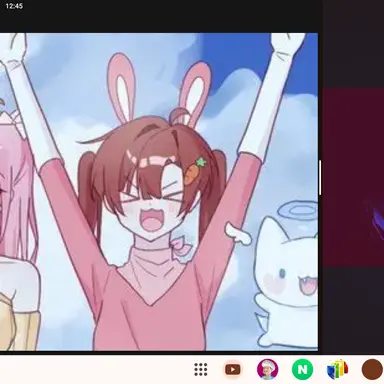Open the brown circle app icon
The width and height of the screenshot is (384, 384).
coord(372,369)
